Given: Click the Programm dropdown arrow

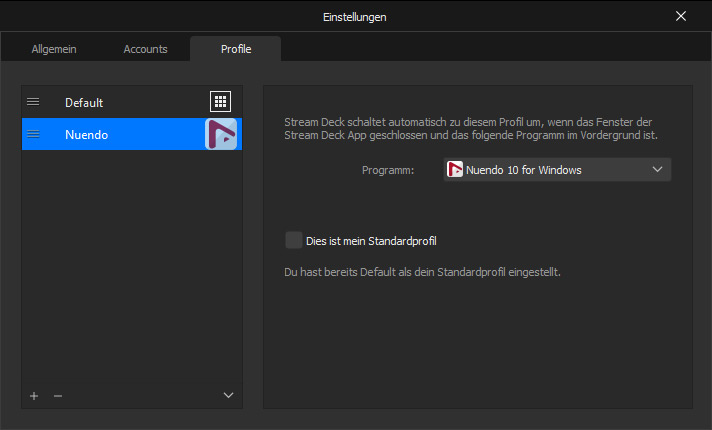Looking at the screenshot, I should pos(657,170).
